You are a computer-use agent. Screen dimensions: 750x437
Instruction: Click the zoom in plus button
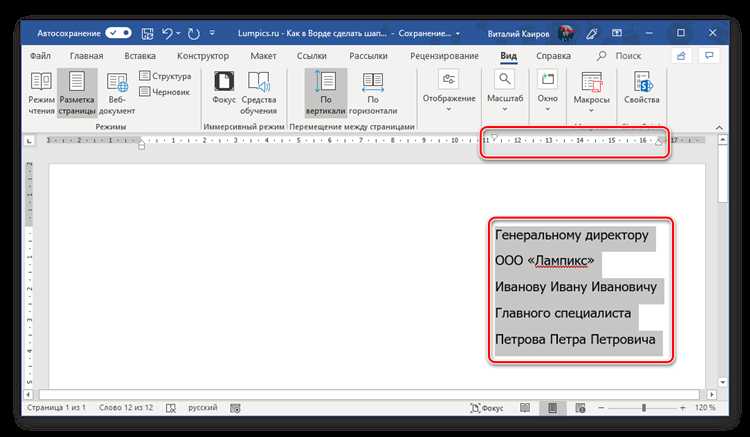(683, 408)
